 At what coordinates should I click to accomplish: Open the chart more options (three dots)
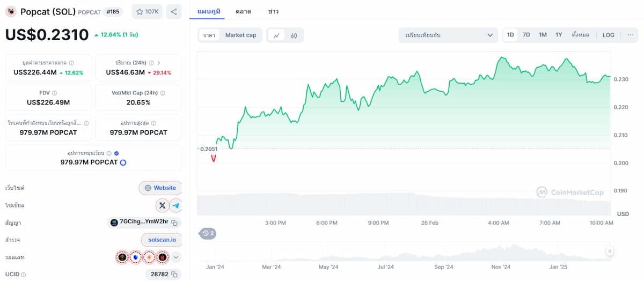[630, 35]
